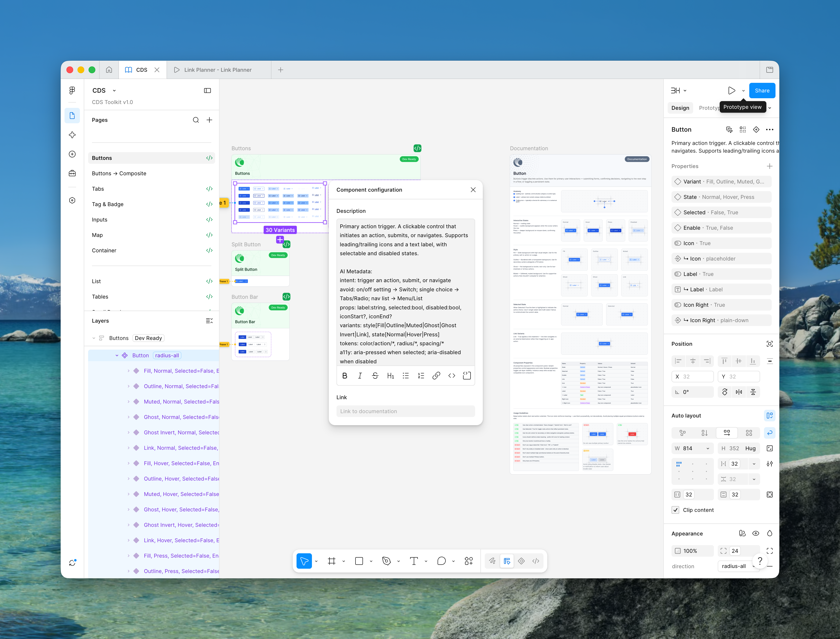840x639 pixels.
Task: Open a new tab with plus button
Action: [x=281, y=70]
